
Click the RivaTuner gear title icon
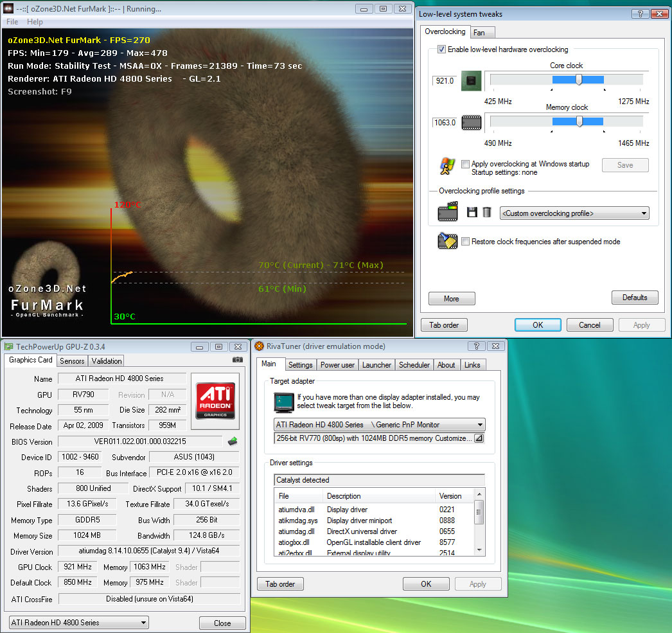pyautogui.click(x=259, y=346)
